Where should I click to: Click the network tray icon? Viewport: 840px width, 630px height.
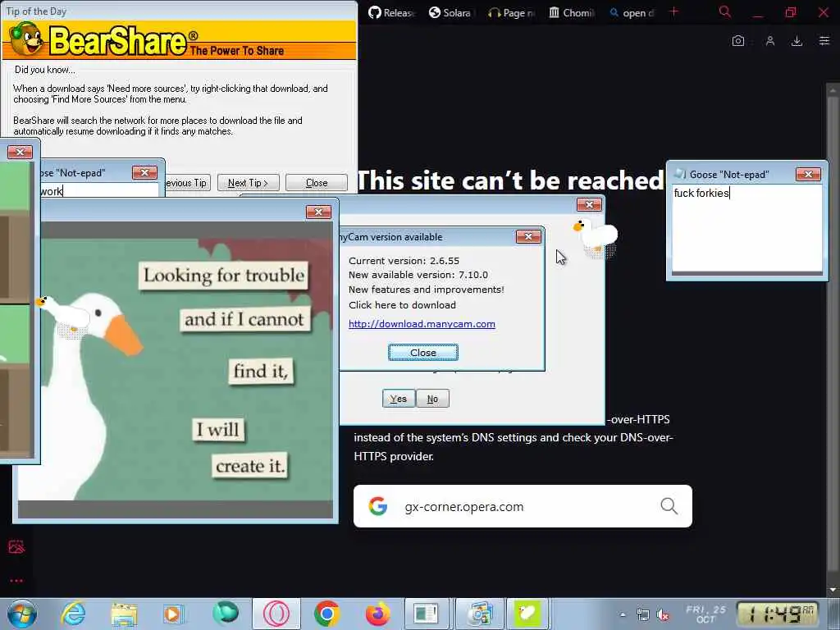[643, 615]
